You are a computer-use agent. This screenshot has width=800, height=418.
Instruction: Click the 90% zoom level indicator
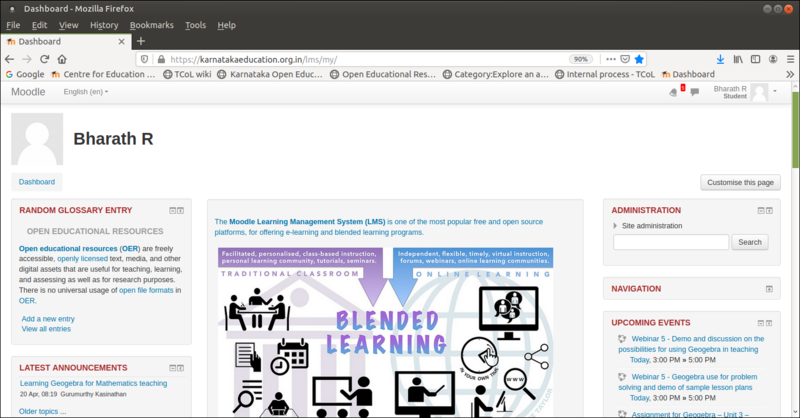tap(581, 59)
